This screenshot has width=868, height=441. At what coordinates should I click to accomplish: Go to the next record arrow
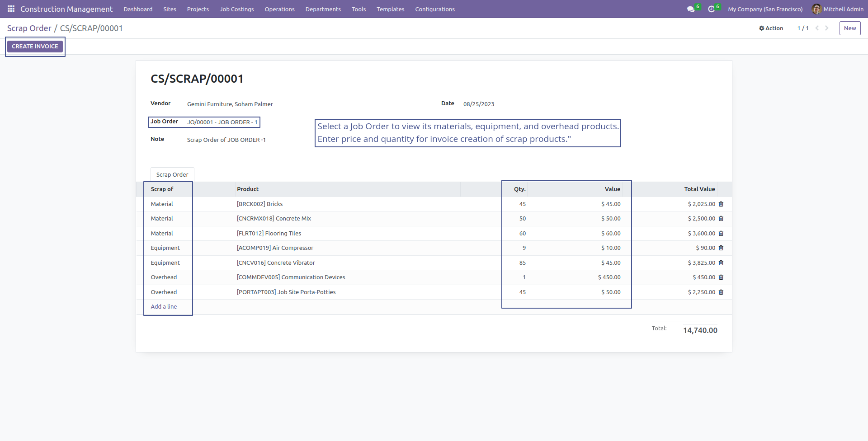point(827,28)
